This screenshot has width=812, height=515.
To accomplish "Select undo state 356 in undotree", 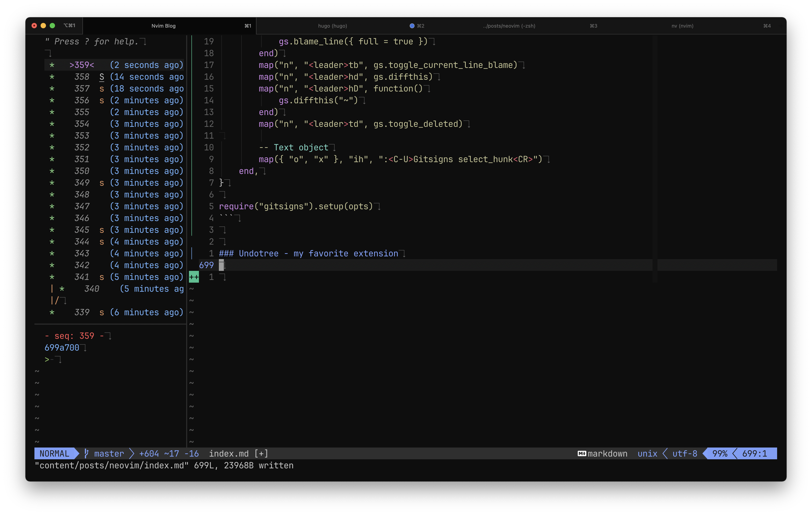I will click(x=114, y=100).
